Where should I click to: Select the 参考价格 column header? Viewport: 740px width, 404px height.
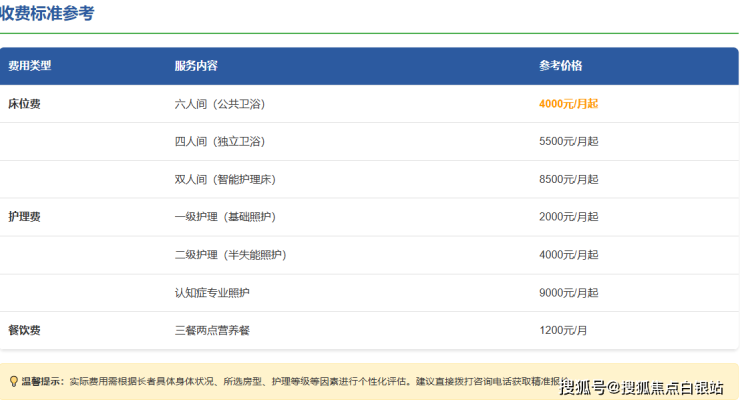click(560, 66)
